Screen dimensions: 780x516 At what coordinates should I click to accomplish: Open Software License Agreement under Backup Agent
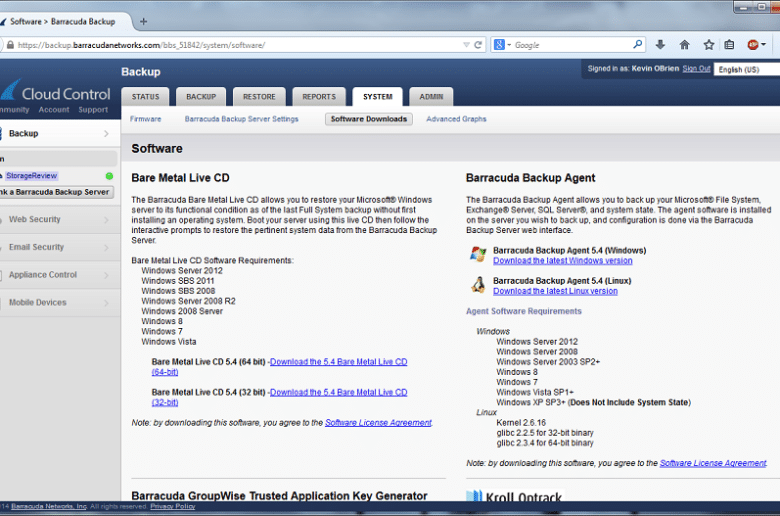click(713, 463)
